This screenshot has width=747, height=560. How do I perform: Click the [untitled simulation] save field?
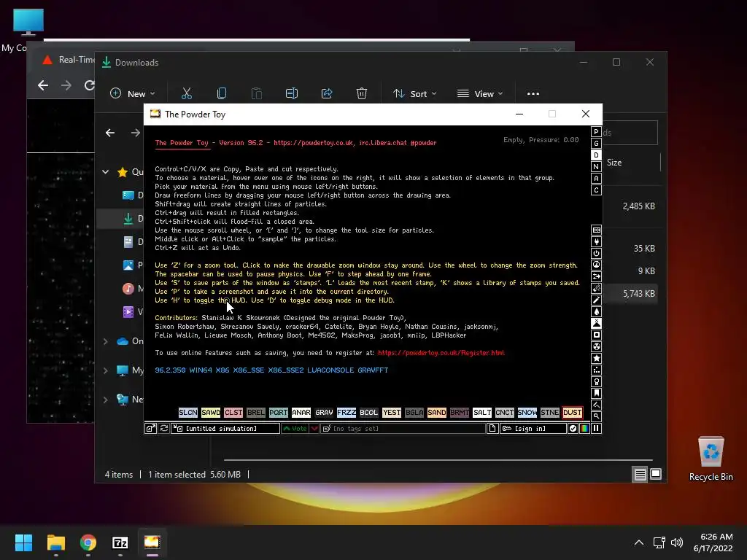coord(226,429)
